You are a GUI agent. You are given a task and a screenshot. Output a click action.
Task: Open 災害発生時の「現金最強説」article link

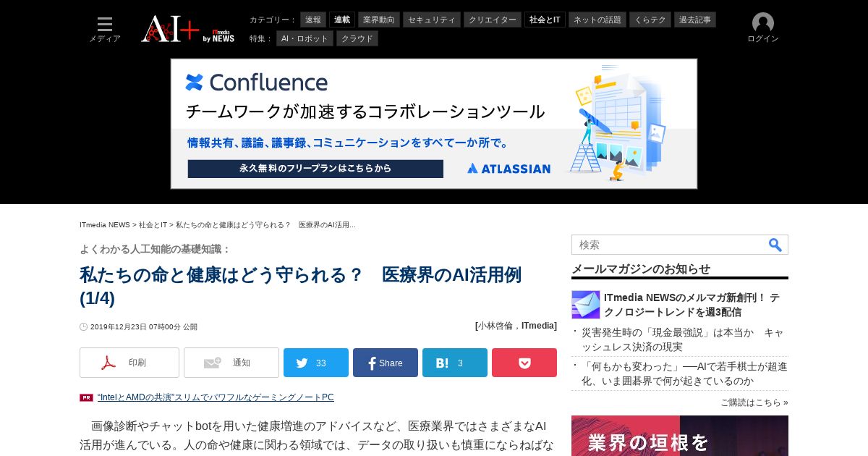(683, 339)
